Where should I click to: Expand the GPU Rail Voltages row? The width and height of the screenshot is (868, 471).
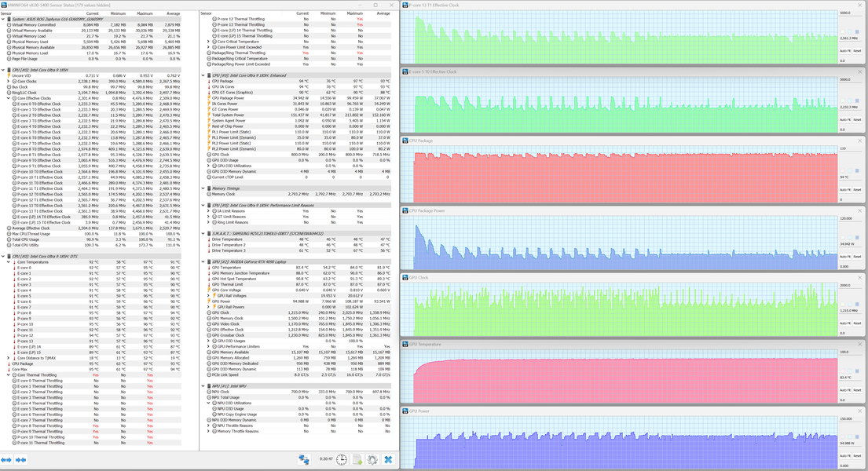208,295
